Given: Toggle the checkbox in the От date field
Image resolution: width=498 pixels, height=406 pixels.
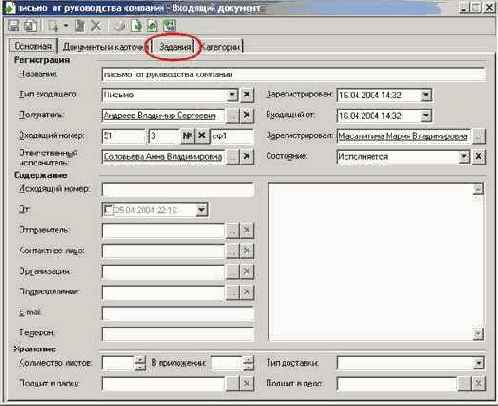Looking at the screenshot, I should coord(108,210).
